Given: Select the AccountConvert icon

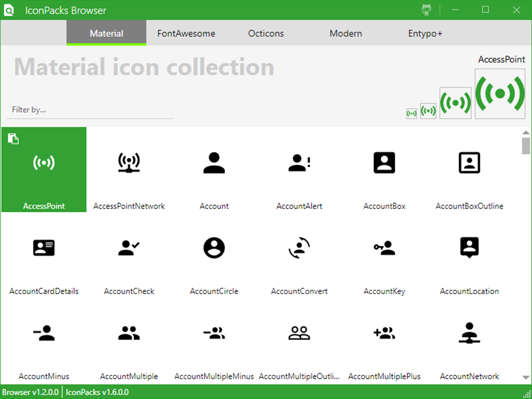Looking at the screenshot, I should [299, 255].
